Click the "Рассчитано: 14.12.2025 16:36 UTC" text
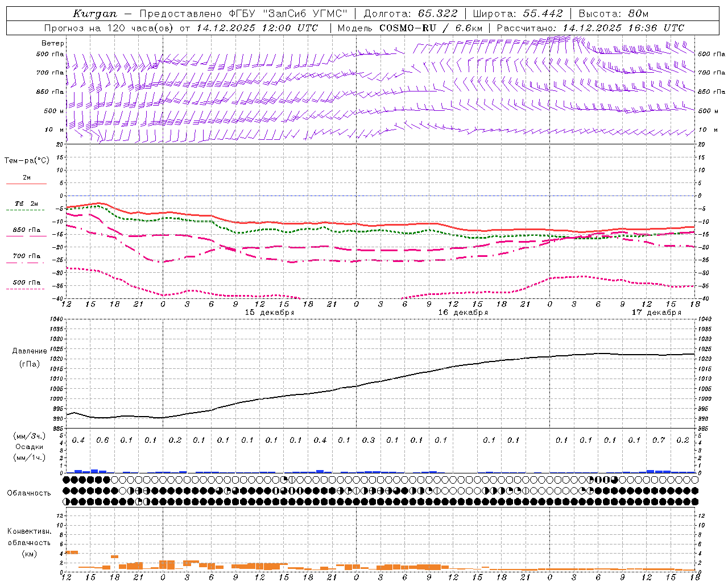This screenshot has height=582, width=728. pos(590,28)
